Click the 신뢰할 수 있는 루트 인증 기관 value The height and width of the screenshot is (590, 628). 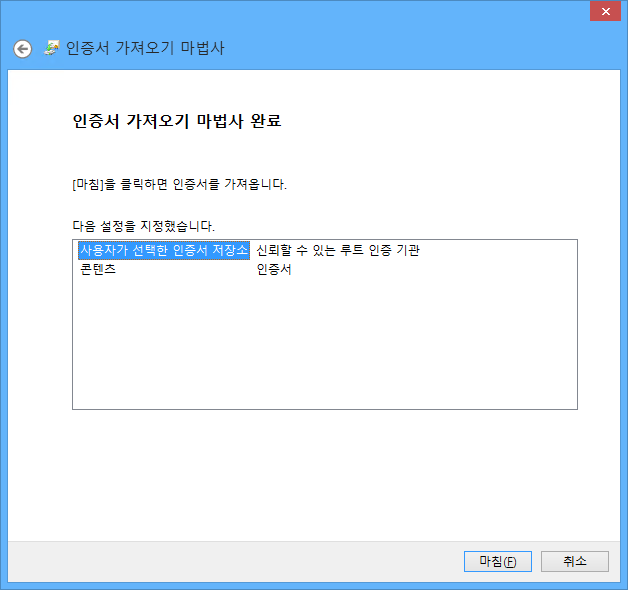pyautogui.click(x=337, y=250)
